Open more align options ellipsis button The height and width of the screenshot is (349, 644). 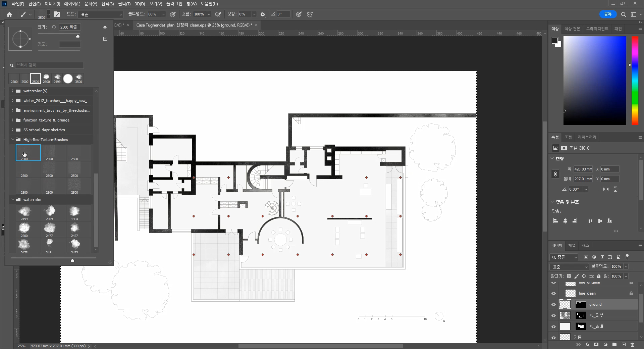coord(616,231)
